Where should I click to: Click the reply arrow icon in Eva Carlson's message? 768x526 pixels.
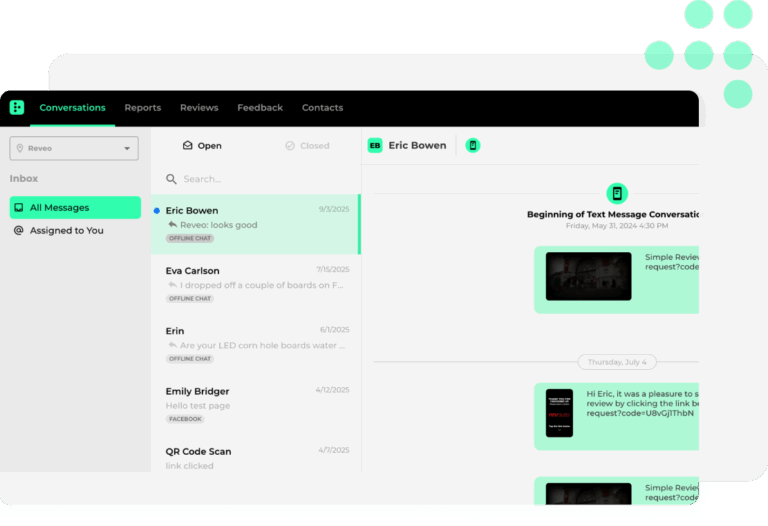tap(172, 285)
